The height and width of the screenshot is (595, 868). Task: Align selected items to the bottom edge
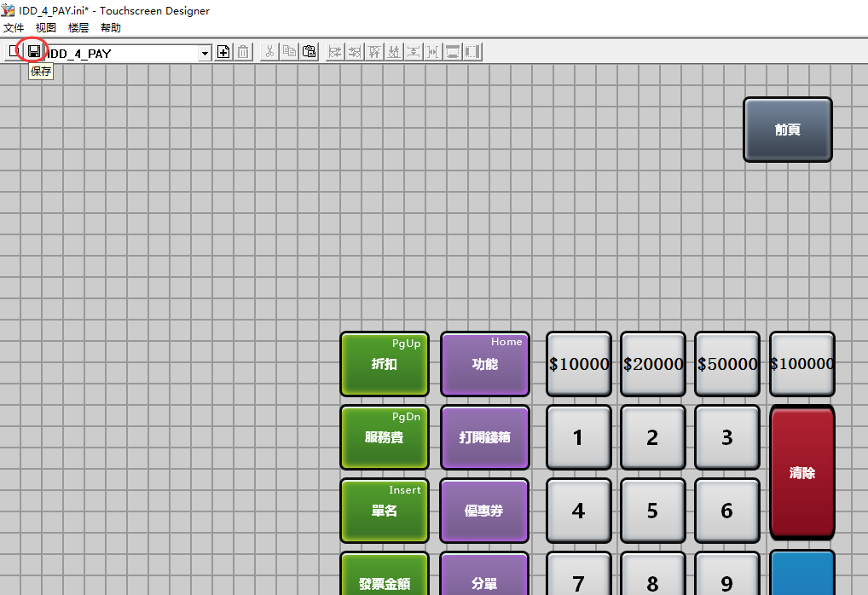[x=394, y=52]
